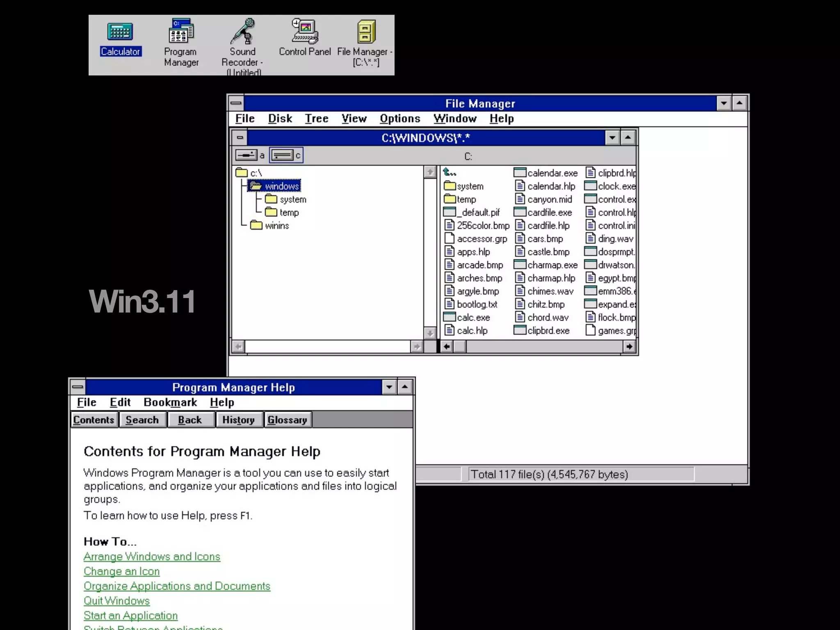Open C:\WINDOWS\*.* child window control menu
This screenshot has height=630, width=840.
tap(240, 137)
